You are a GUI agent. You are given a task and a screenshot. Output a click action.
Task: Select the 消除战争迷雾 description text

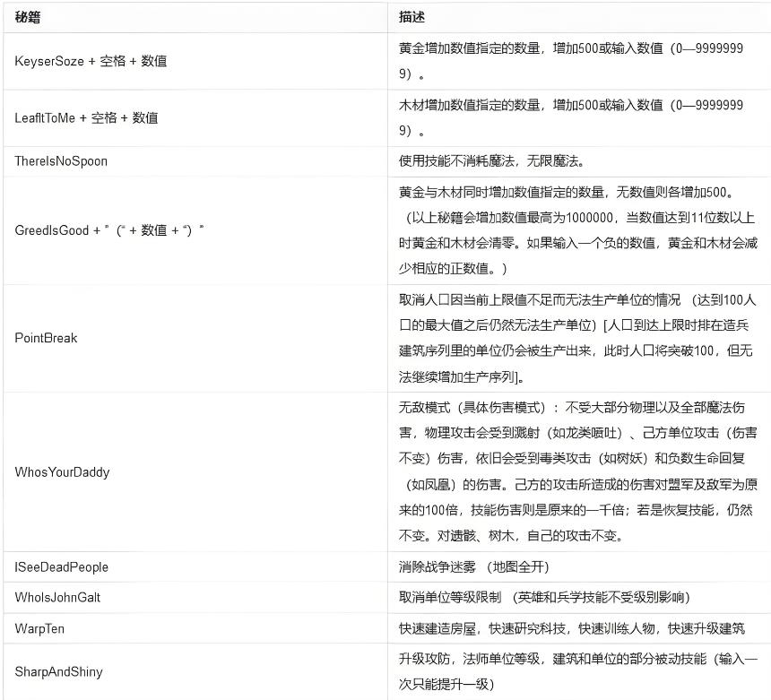point(473,567)
